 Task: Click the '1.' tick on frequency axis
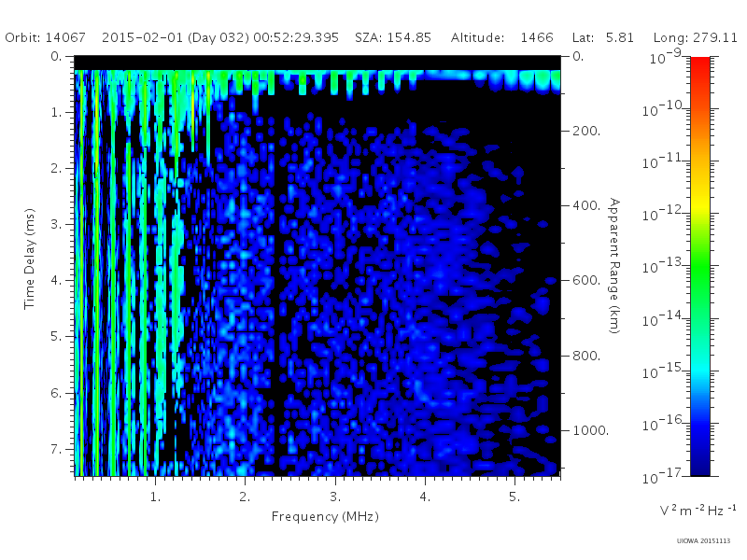155,497
